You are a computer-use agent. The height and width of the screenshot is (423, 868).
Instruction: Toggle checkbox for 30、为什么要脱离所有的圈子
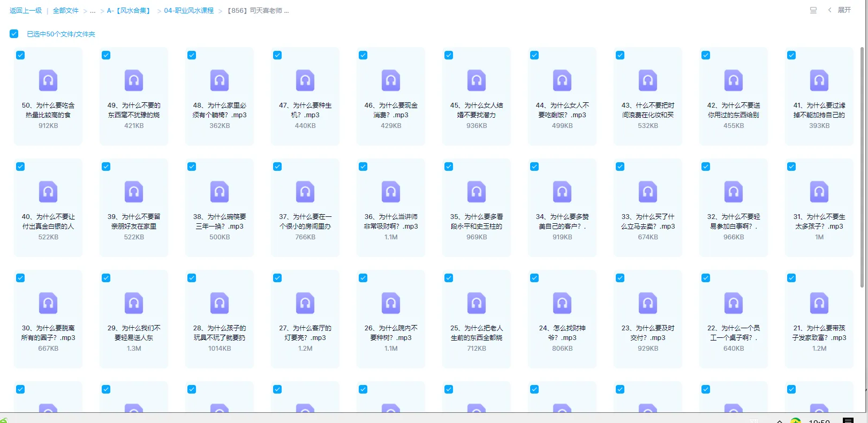(x=20, y=278)
